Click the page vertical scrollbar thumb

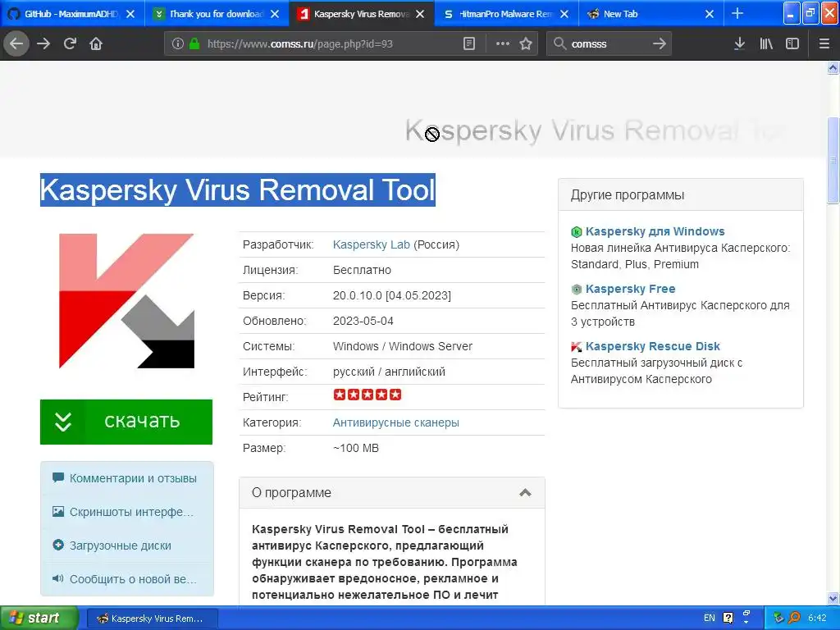(833, 160)
